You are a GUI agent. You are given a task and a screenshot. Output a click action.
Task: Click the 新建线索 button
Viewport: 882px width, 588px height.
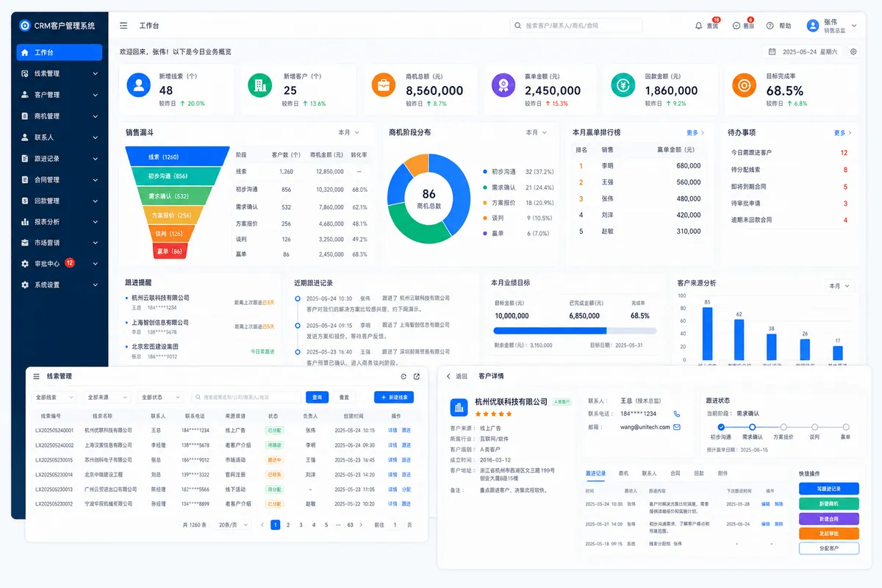394,397
